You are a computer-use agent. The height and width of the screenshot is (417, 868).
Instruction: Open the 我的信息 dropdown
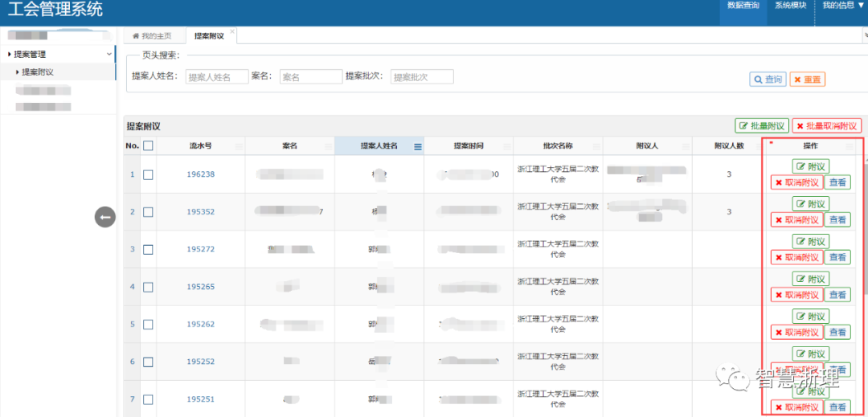click(x=843, y=6)
